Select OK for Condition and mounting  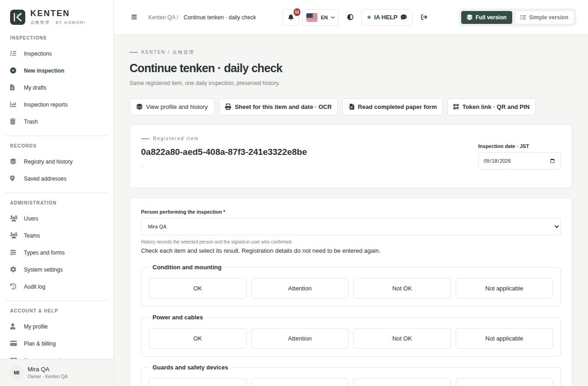(x=198, y=289)
